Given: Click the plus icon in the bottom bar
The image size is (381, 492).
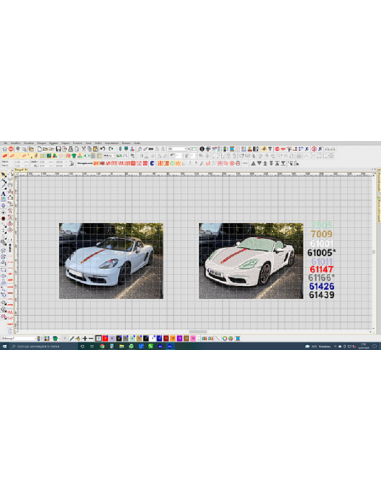Looking at the screenshot, I should 85,338.
